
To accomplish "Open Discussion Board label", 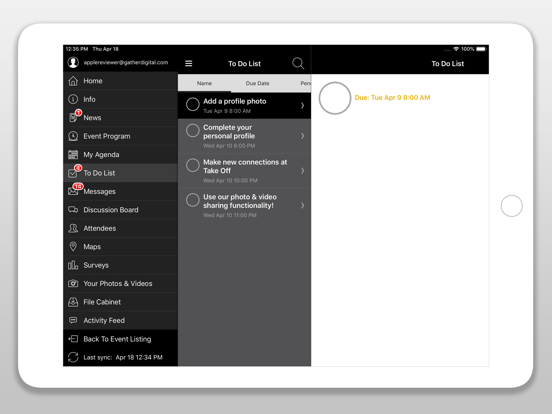I will (111, 210).
